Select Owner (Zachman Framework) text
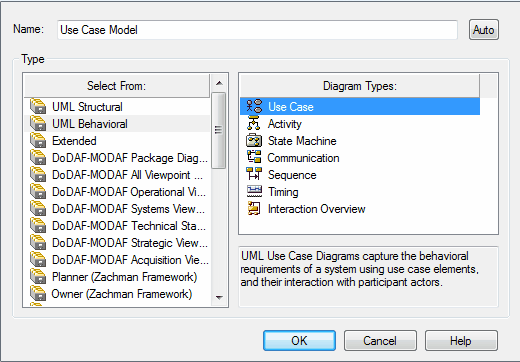The image size is (520, 362). pyautogui.click(x=122, y=294)
